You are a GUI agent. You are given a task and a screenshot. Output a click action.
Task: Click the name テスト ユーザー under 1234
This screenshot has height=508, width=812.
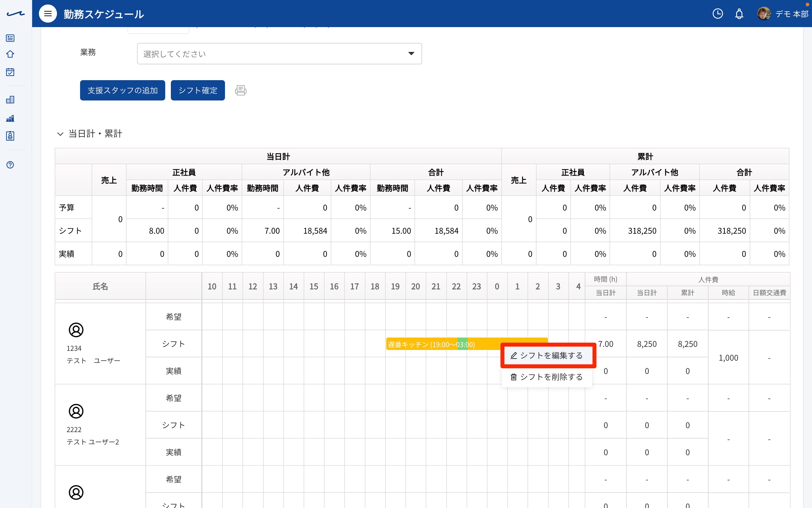coord(93,360)
